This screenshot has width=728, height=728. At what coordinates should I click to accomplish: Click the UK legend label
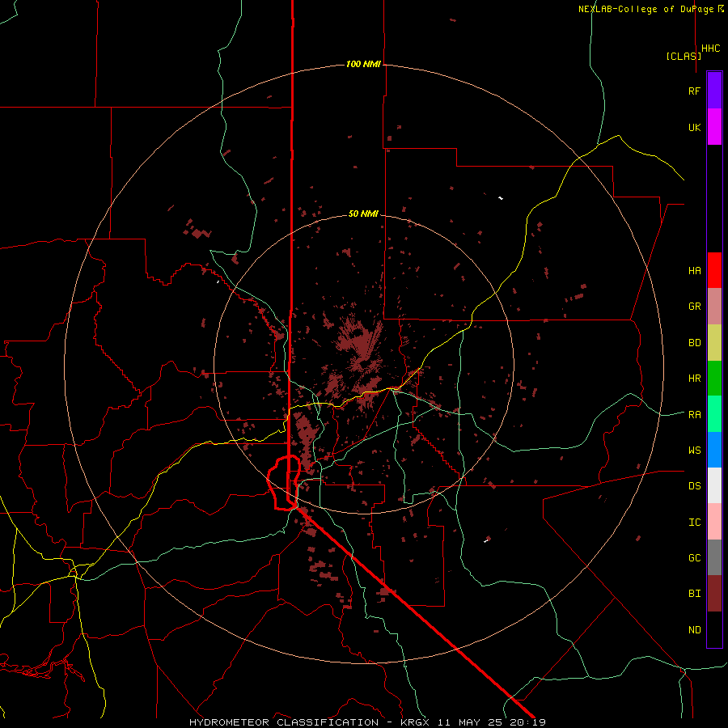694,127
